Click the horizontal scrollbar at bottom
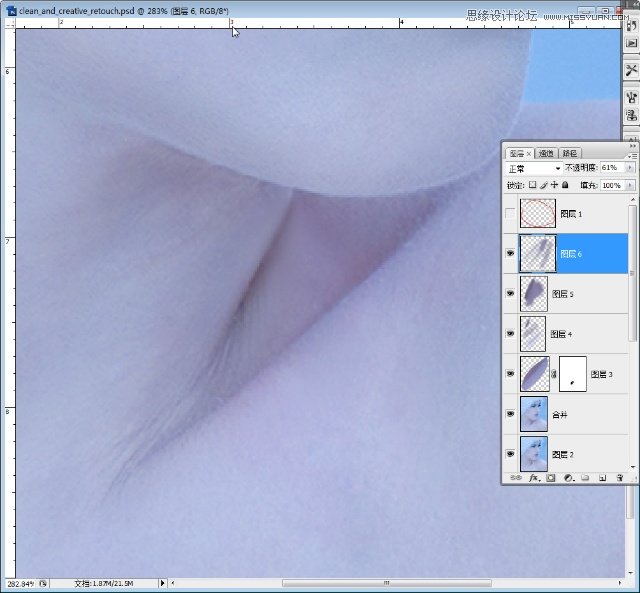Image resolution: width=640 pixels, height=593 pixels. point(385,583)
